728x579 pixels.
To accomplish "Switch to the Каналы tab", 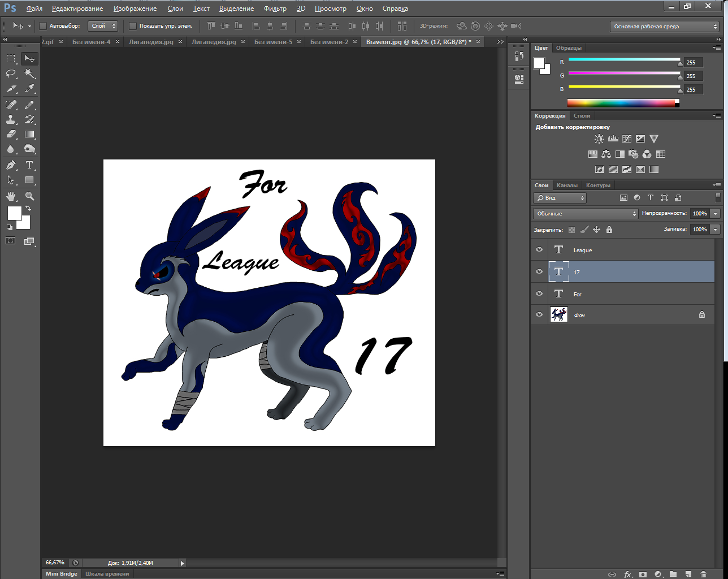I will click(567, 185).
